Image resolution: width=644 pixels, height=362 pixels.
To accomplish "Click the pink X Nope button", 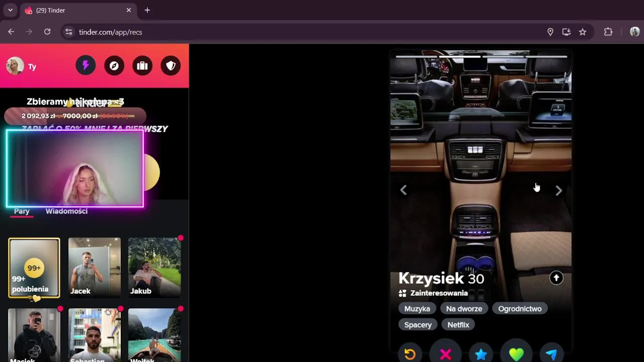I will pyautogui.click(x=445, y=354).
